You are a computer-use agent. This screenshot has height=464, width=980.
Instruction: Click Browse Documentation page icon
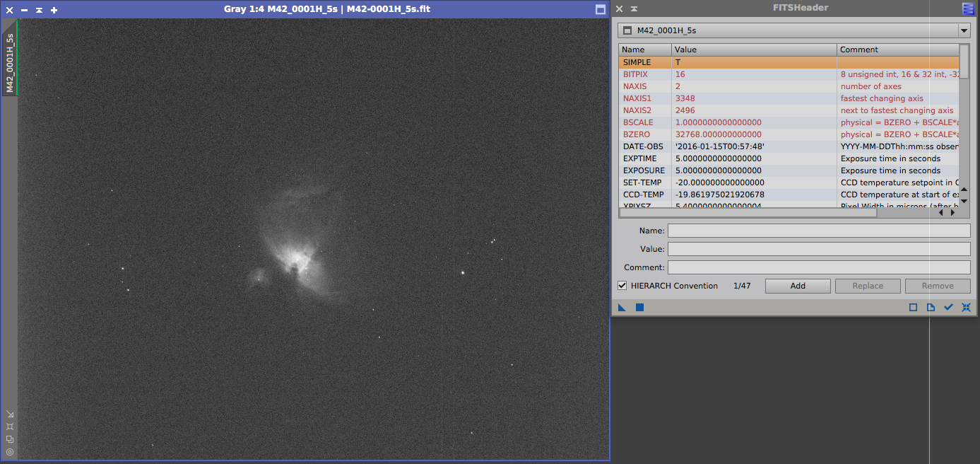click(x=931, y=308)
